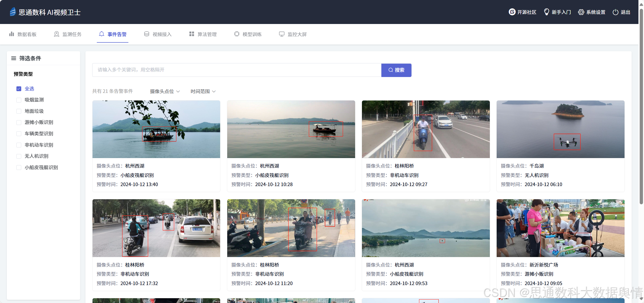Tick the 小船皮筏艇识别 checkbox
Image resolution: width=644 pixels, height=303 pixels.
[19, 167]
